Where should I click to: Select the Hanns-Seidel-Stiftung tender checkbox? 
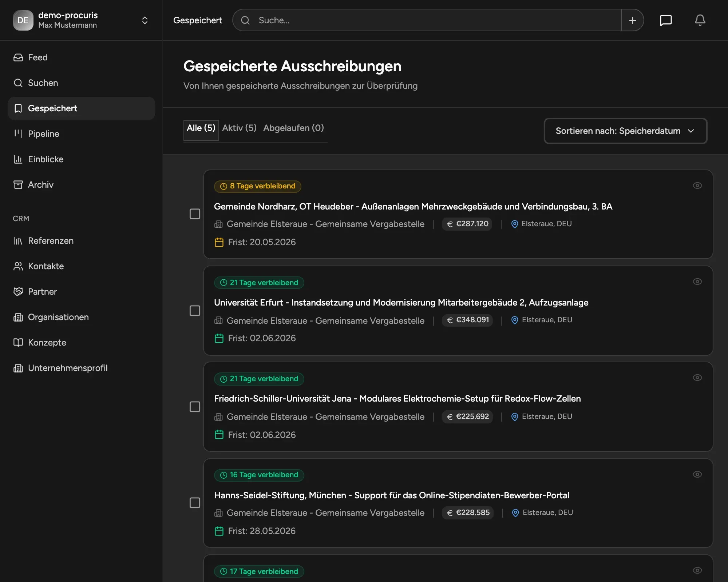click(195, 503)
